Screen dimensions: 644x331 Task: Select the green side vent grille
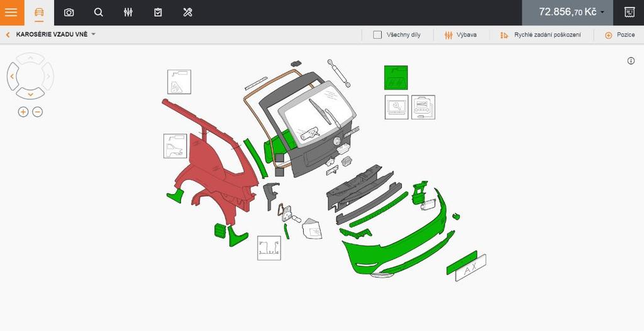tap(220, 231)
